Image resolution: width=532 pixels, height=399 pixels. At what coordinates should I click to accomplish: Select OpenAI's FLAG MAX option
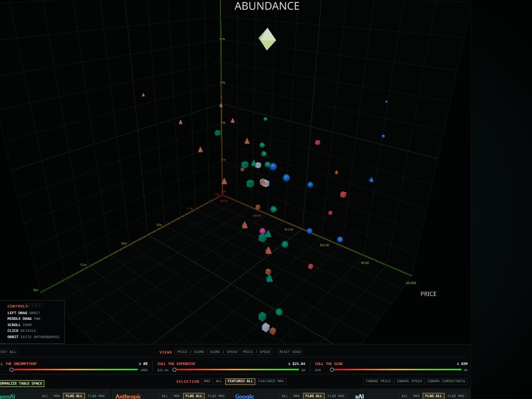[x=96, y=396]
